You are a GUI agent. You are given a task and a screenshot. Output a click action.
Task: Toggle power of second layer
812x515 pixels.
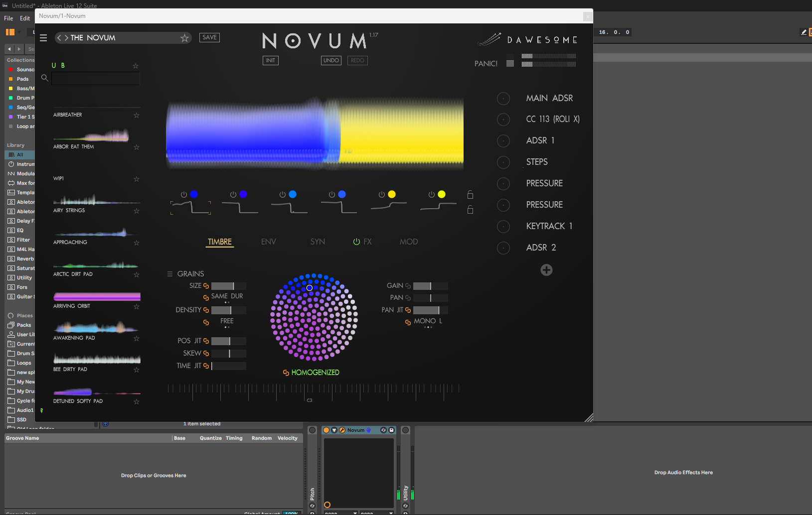233,195
